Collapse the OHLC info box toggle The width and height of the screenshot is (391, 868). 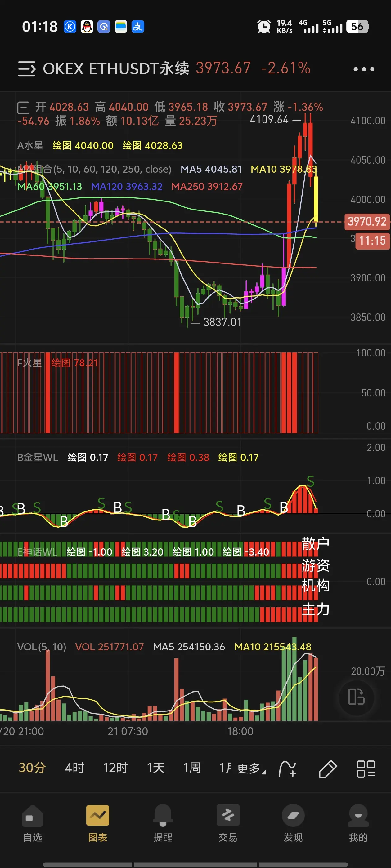[x=23, y=108]
